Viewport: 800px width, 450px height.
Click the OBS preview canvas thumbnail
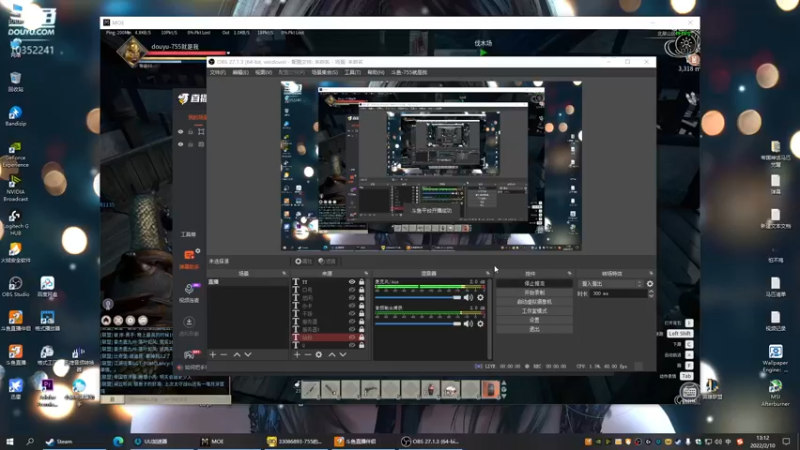click(x=431, y=166)
